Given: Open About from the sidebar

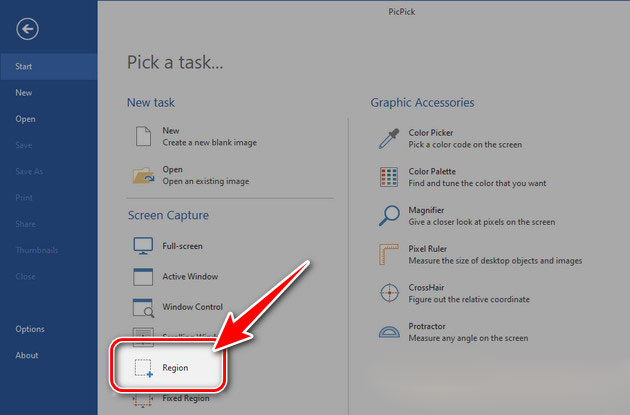Looking at the screenshot, I should click(x=27, y=355).
